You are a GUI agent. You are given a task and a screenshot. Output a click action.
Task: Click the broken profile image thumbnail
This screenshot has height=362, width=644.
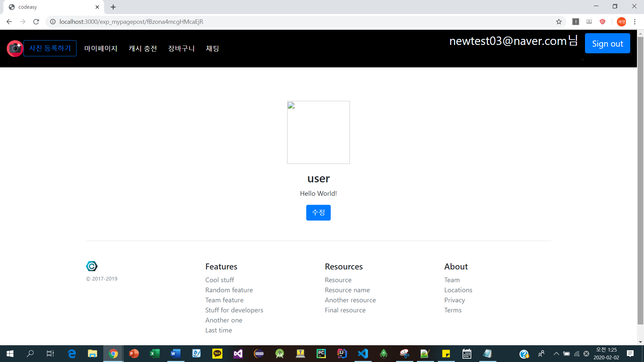coord(318,132)
